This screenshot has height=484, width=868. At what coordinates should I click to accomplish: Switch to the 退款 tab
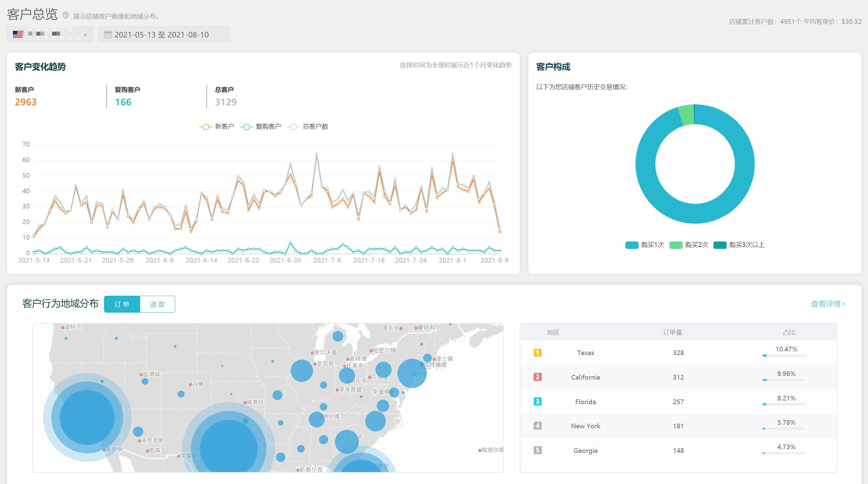pos(157,304)
